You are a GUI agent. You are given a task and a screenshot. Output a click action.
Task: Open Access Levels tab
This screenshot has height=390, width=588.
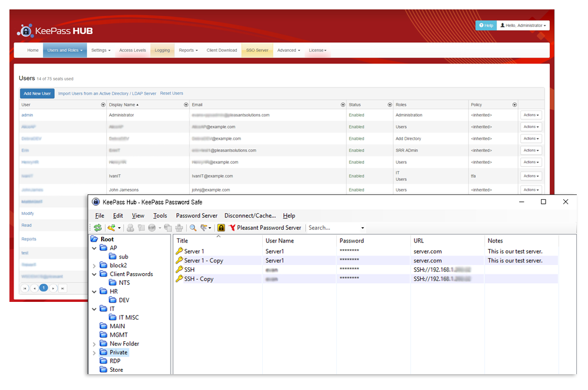click(132, 50)
